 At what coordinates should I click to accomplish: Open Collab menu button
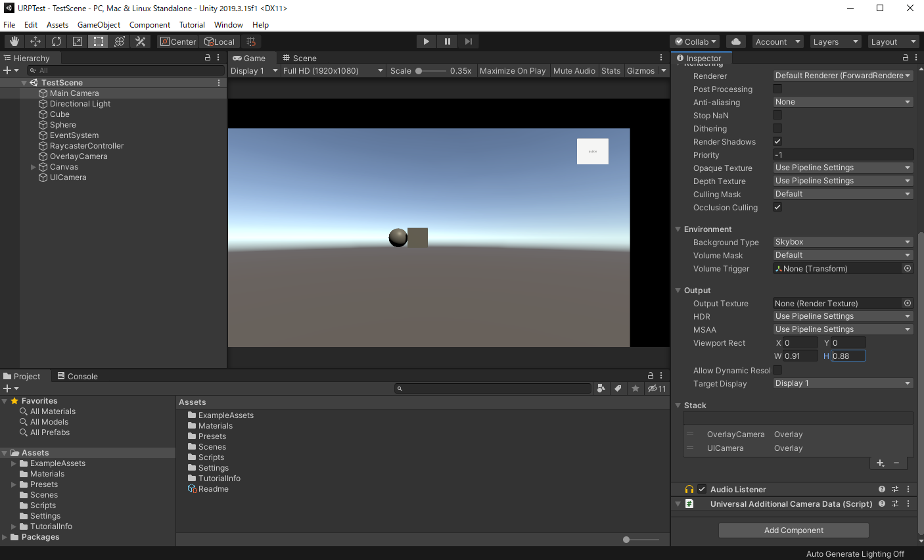click(x=695, y=41)
